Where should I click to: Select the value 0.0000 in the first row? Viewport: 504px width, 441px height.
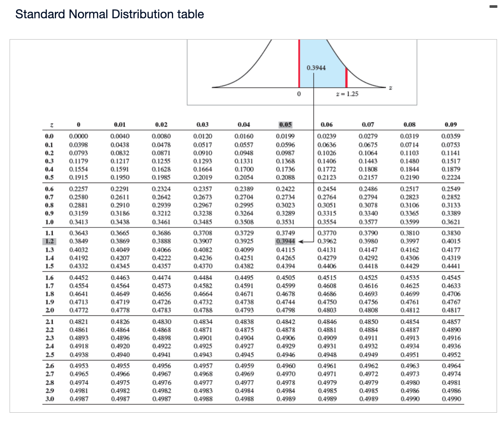pyautogui.click(x=78, y=135)
